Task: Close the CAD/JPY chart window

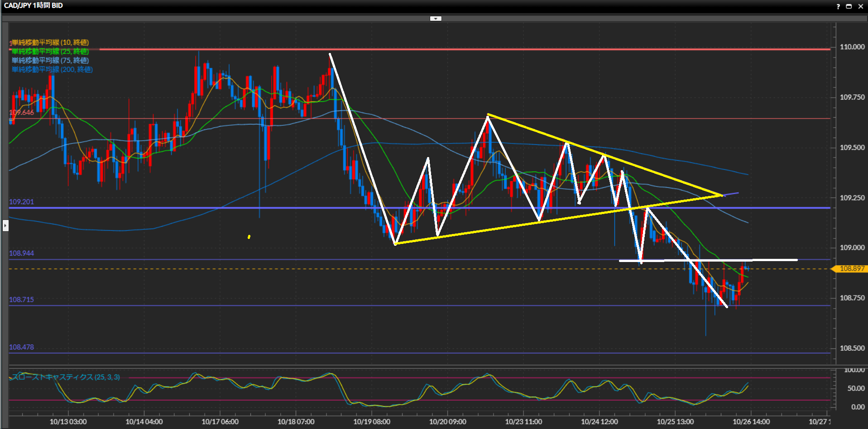Action: click(861, 6)
